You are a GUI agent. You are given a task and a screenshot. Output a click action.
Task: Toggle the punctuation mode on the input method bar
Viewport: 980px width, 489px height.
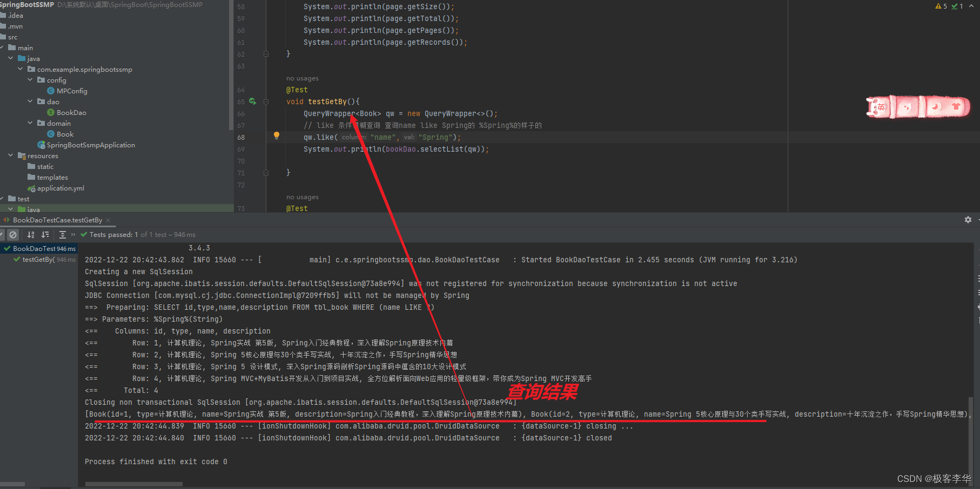pos(908,107)
